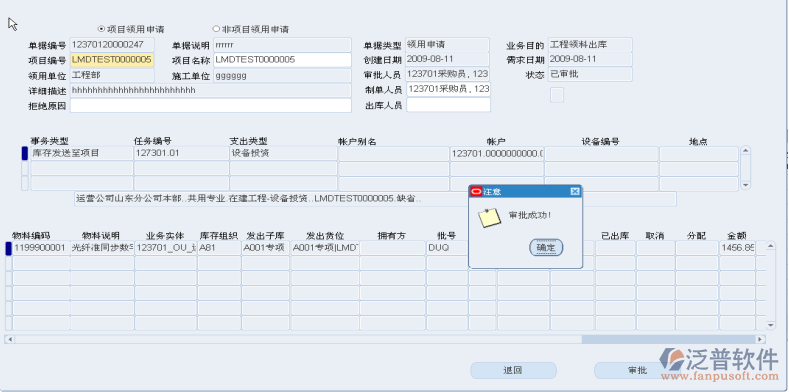Click the down arrow of transaction table scrollbar
Viewport: 789px width, 392px height.
click(x=746, y=186)
